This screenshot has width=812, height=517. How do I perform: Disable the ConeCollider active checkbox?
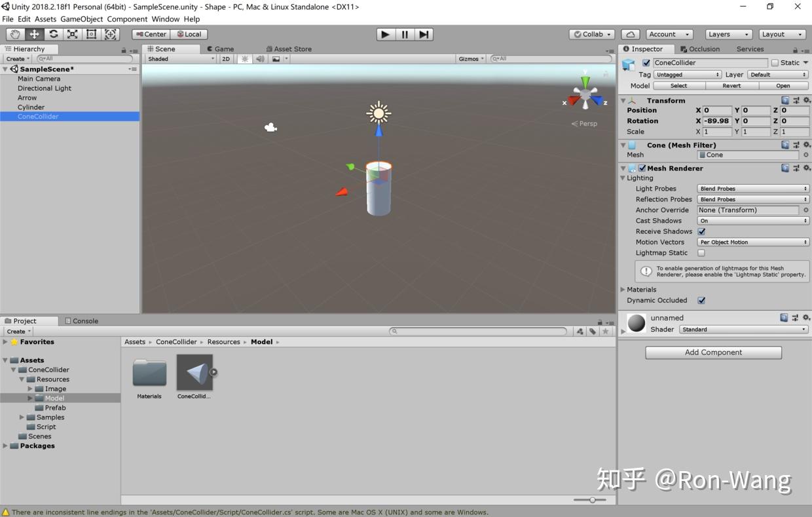click(x=646, y=63)
